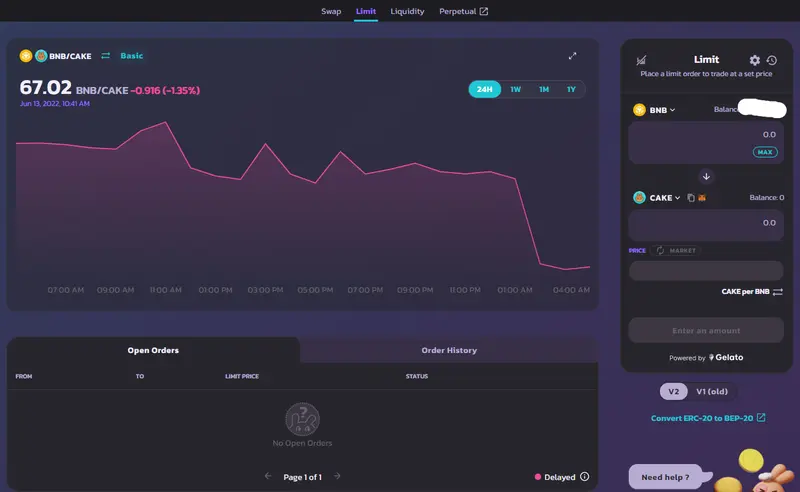This screenshot has height=492, width=800.
Task: Select the 1M chart timeframe
Action: [x=544, y=89]
